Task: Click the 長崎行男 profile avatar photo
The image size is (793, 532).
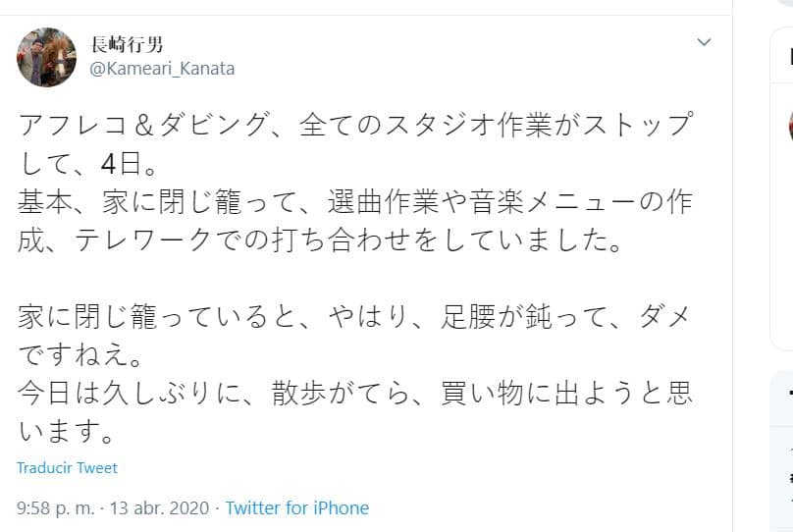Action: 46,57
